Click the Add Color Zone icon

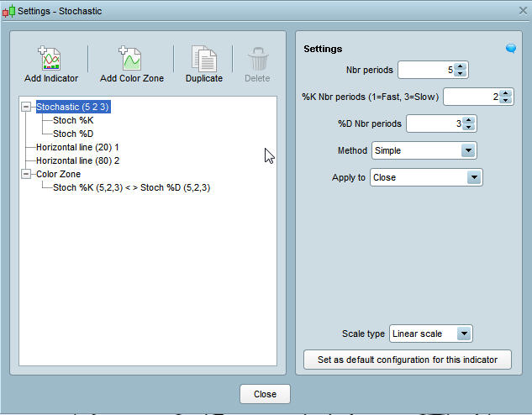point(130,58)
